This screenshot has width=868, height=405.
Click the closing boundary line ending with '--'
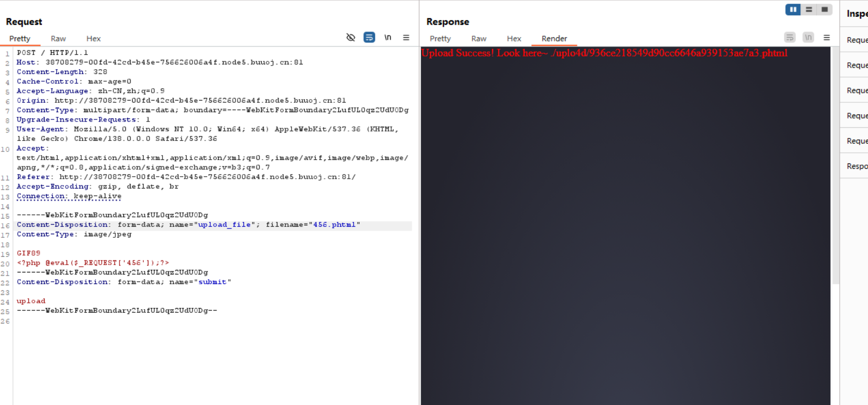(x=117, y=311)
